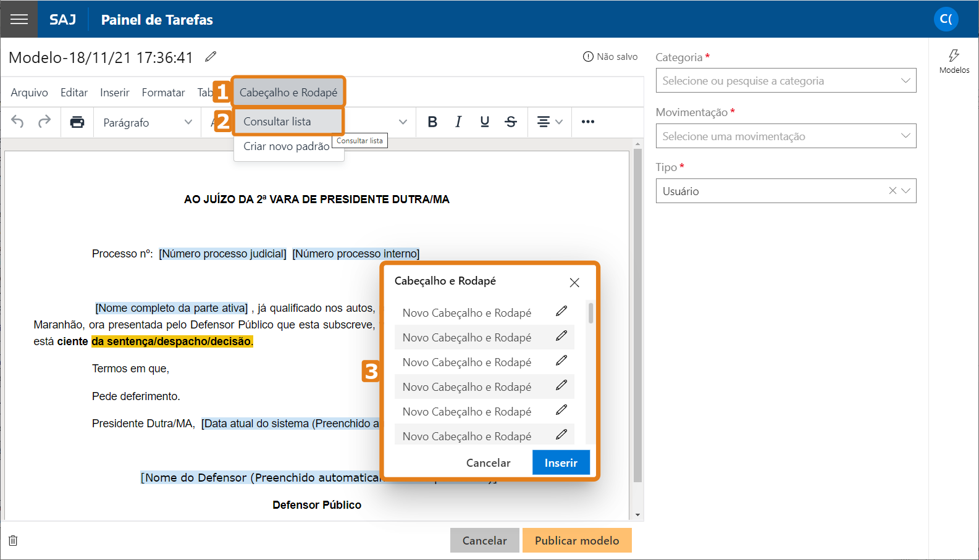
Task: Click the Não salvo status indicator
Action: pyautogui.click(x=610, y=56)
